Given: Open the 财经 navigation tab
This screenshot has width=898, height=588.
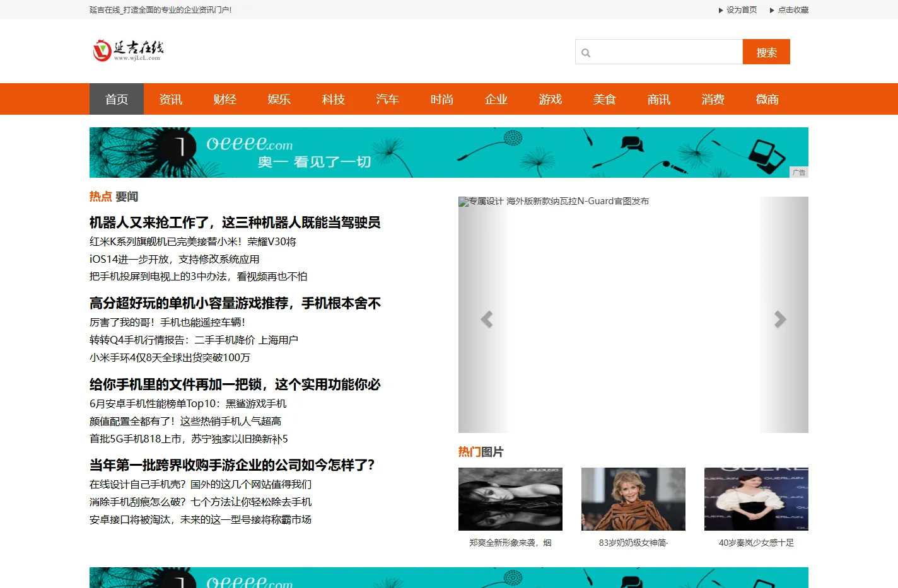Looking at the screenshot, I should pyautogui.click(x=225, y=99).
